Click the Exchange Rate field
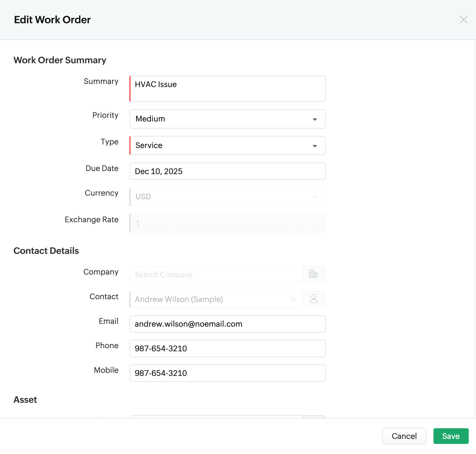The height and width of the screenshot is (454, 476). pyautogui.click(x=227, y=223)
